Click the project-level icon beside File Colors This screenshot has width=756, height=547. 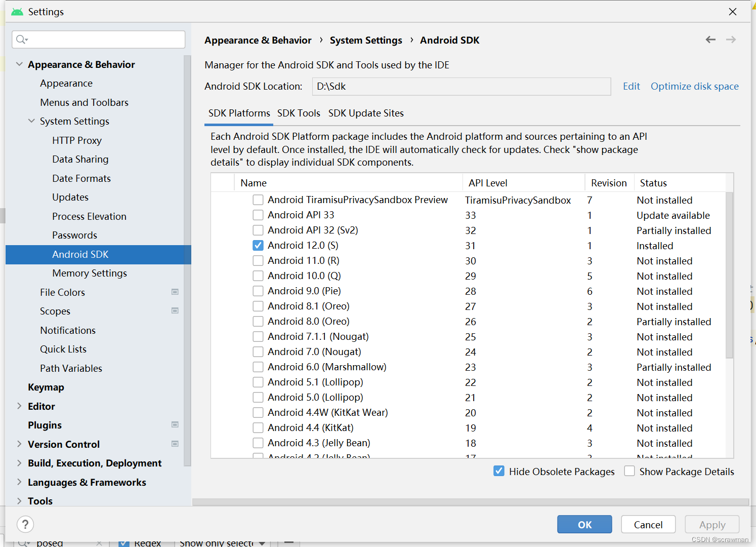175,292
